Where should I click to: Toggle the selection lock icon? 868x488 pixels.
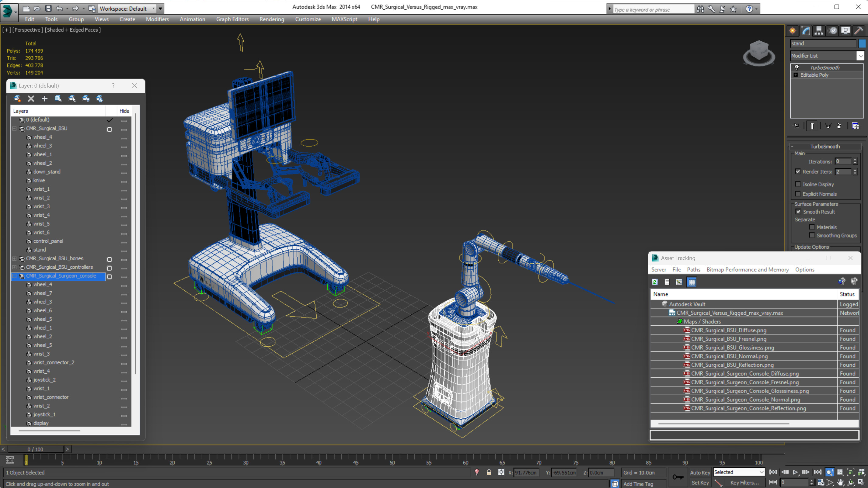coord(489,472)
